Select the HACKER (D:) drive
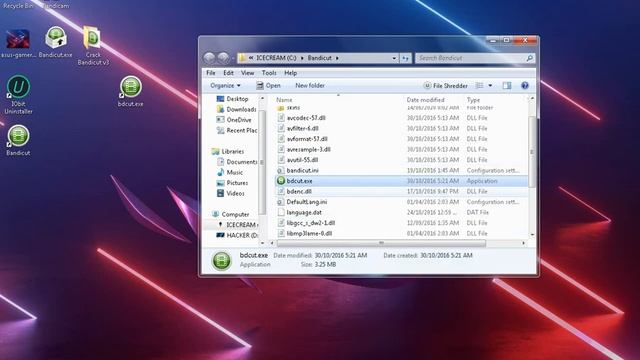The height and width of the screenshot is (360, 640). [x=237, y=236]
